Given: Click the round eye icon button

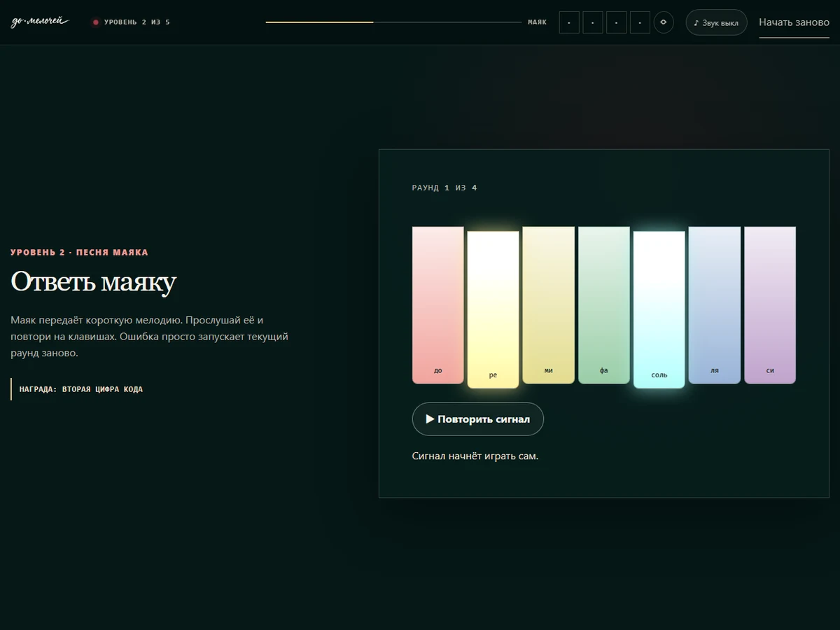Looking at the screenshot, I should pos(664,22).
